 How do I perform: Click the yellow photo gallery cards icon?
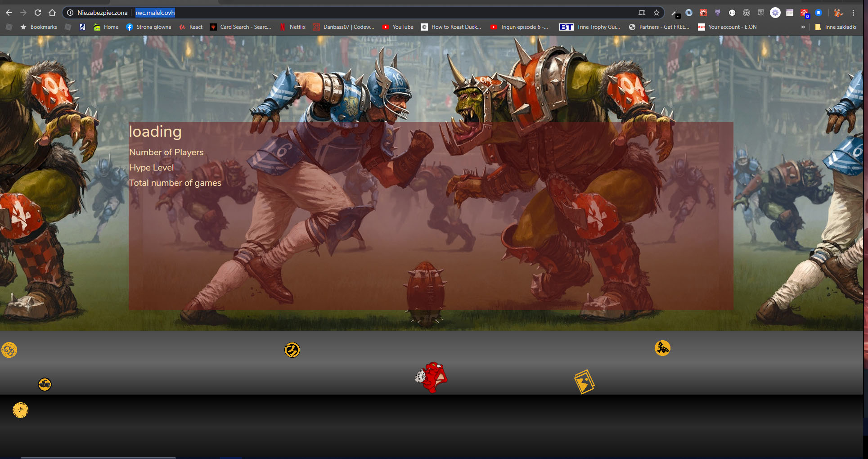tap(584, 382)
